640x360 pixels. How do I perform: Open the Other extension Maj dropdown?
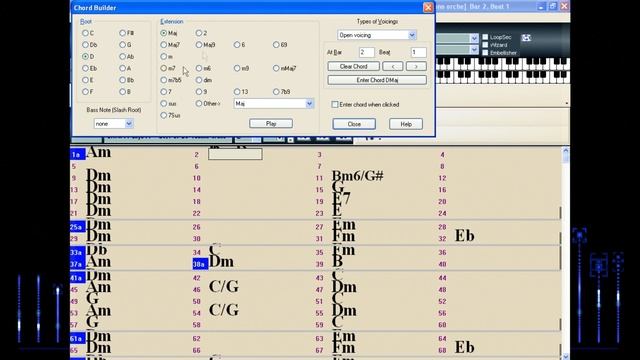[309, 104]
